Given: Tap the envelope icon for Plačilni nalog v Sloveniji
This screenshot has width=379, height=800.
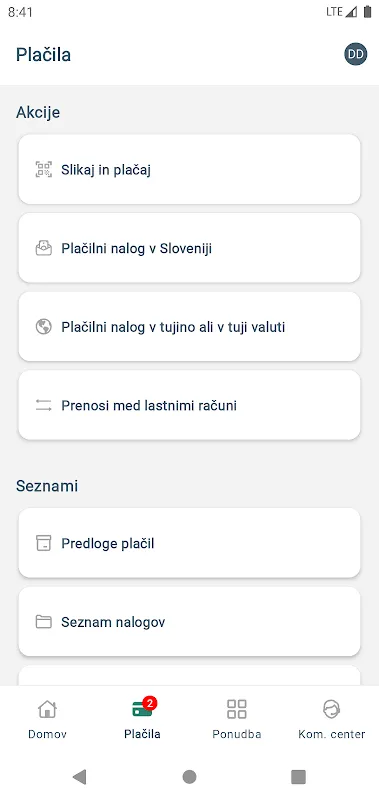Looking at the screenshot, I should coord(43,248).
